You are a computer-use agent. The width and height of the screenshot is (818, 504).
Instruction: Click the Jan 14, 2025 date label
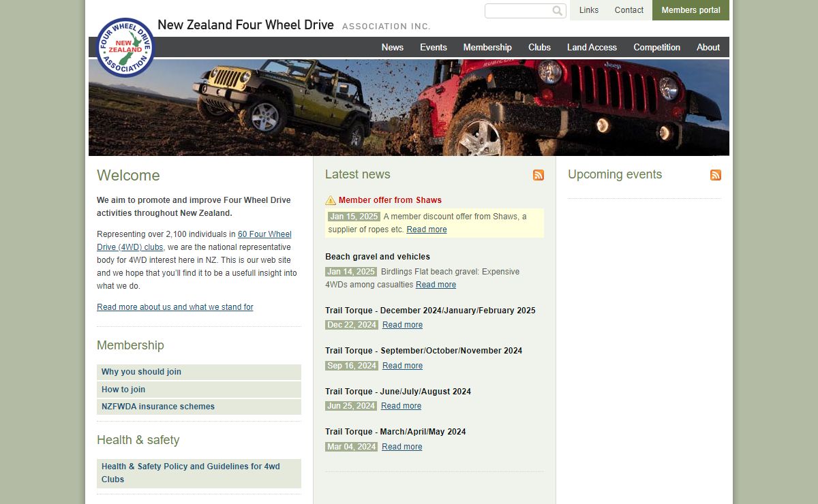coord(351,272)
